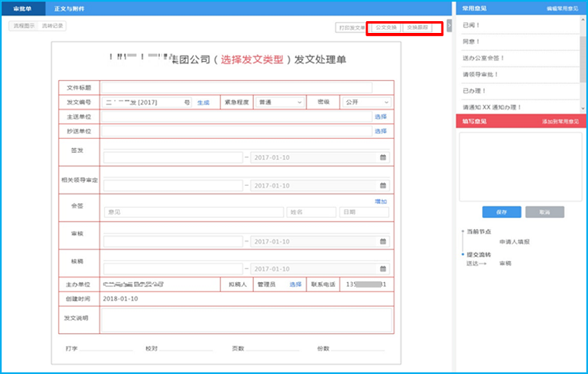Save the opinion with 保存 button
Screen dimensions: 588x374
(x=491, y=212)
